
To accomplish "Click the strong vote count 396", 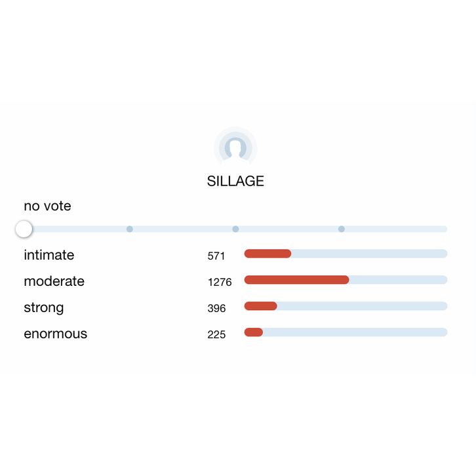I will point(216,308).
